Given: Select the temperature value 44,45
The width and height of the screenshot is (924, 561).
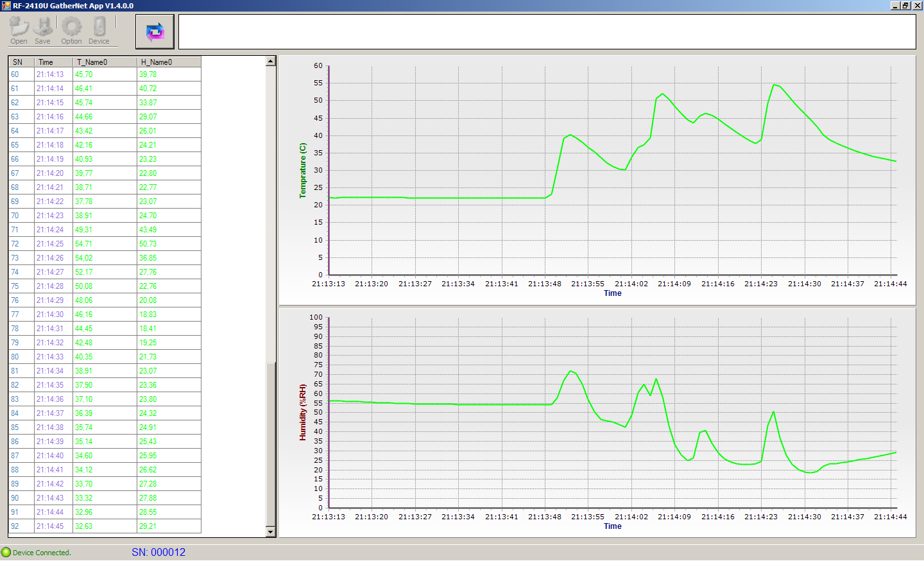Looking at the screenshot, I should (x=105, y=329).
